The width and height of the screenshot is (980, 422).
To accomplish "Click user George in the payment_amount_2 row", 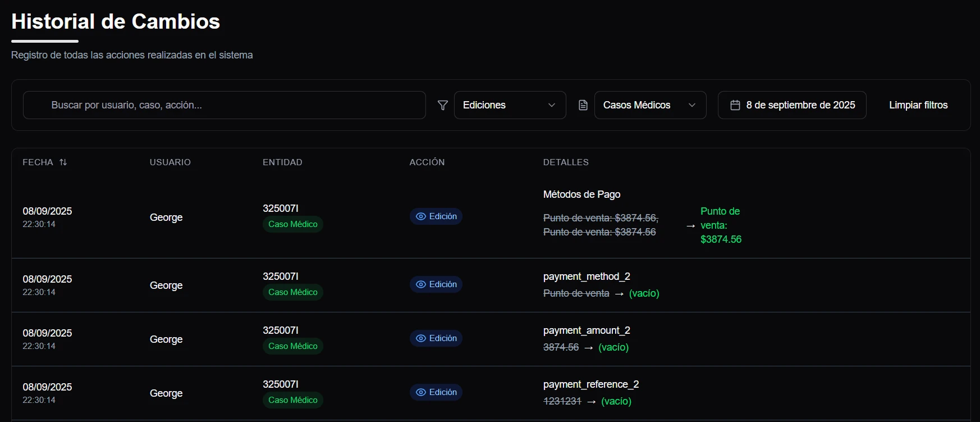I will [166, 339].
